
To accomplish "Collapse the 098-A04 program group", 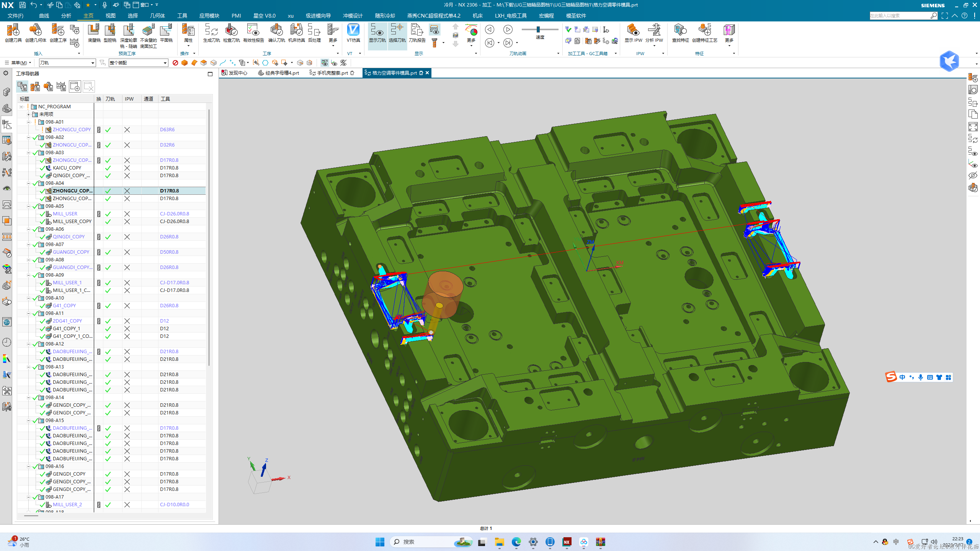I will [x=28, y=183].
